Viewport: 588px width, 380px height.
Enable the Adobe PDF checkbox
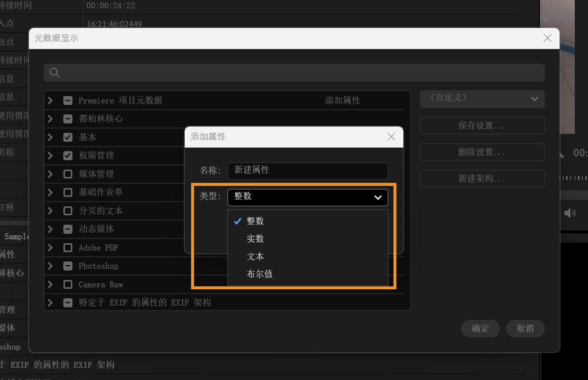tap(68, 248)
